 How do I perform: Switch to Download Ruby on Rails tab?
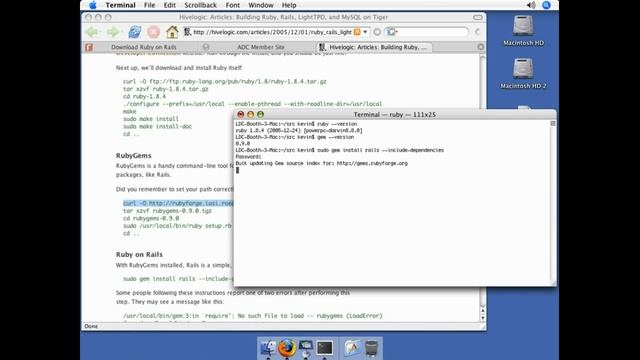pos(144,47)
